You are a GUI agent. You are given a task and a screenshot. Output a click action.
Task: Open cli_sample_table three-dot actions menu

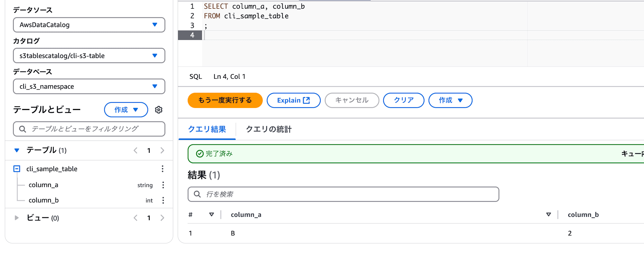[163, 169]
